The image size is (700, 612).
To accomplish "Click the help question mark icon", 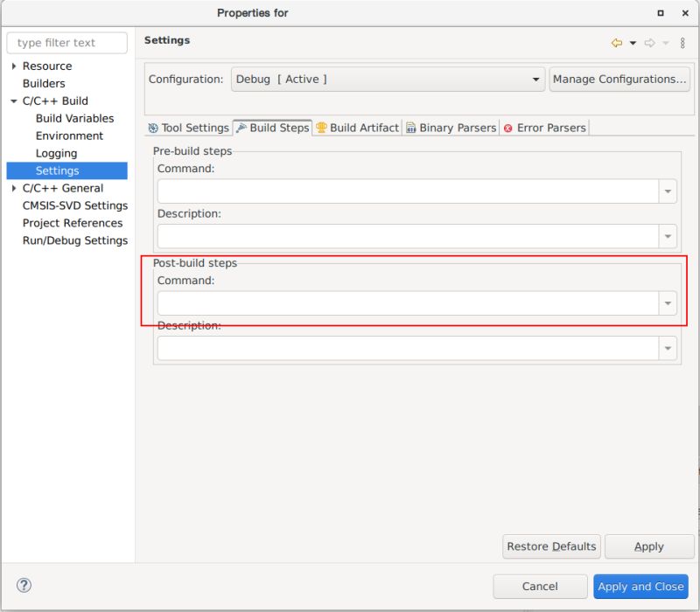I will pyautogui.click(x=24, y=586).
